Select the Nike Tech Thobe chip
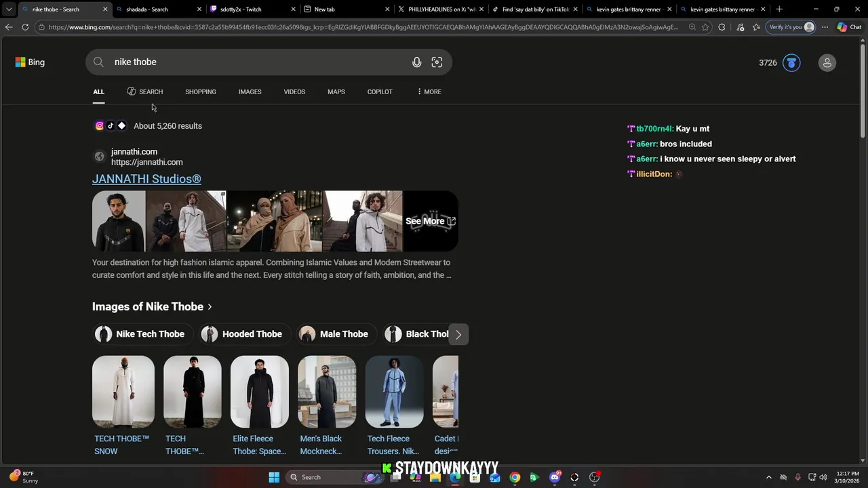 click(143, 334)
